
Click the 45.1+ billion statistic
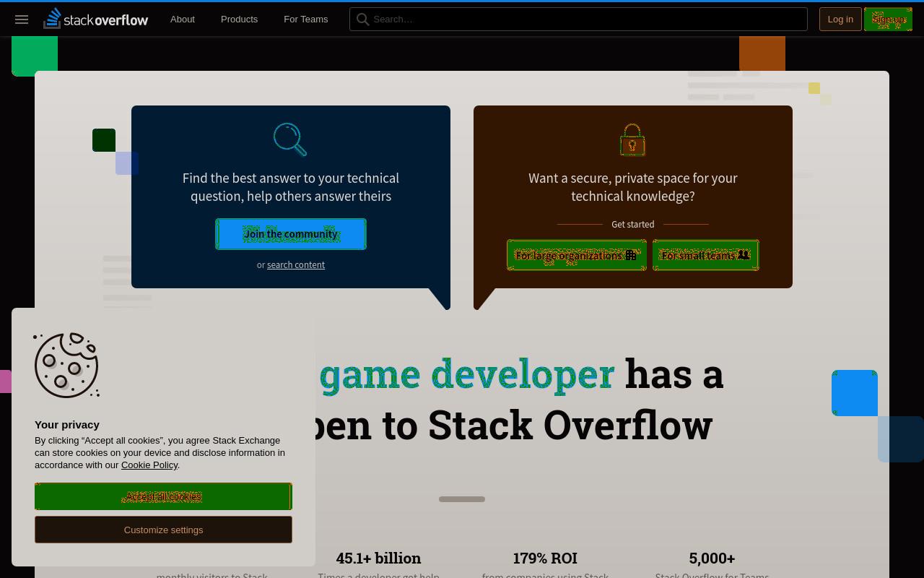378,558
